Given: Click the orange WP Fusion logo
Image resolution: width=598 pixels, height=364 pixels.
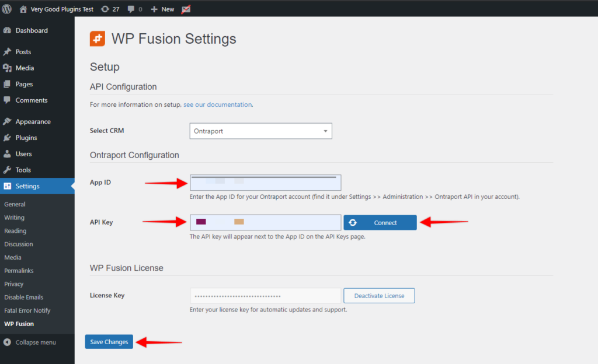Looking at the screenshot, I should tap(98, 39).
